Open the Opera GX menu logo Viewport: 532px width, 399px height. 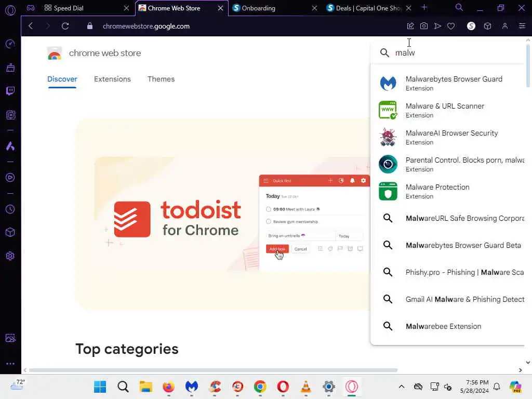10,10
